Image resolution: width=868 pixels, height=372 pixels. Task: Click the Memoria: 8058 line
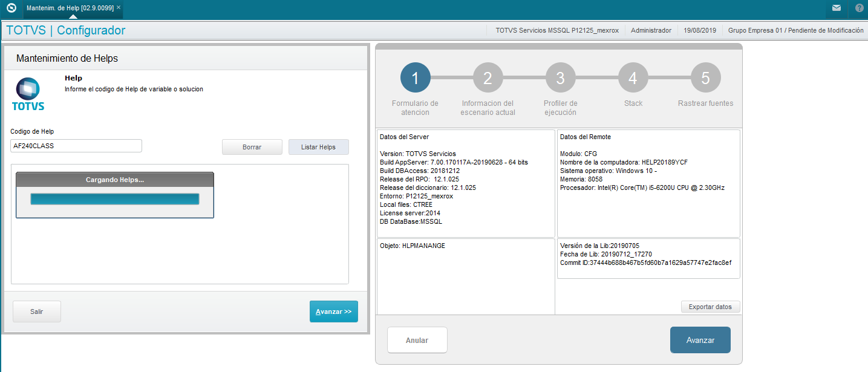581,179
